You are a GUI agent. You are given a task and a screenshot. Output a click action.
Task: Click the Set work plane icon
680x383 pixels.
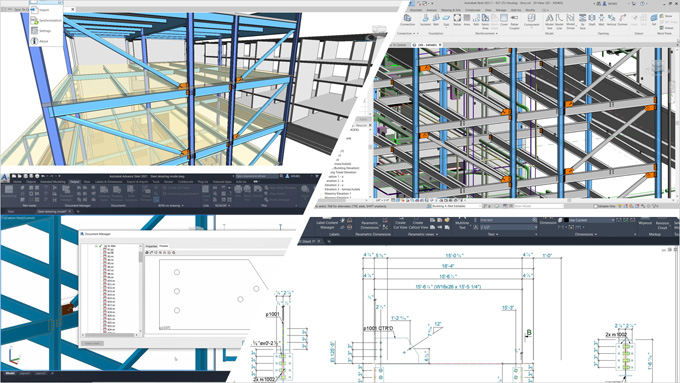654,20
